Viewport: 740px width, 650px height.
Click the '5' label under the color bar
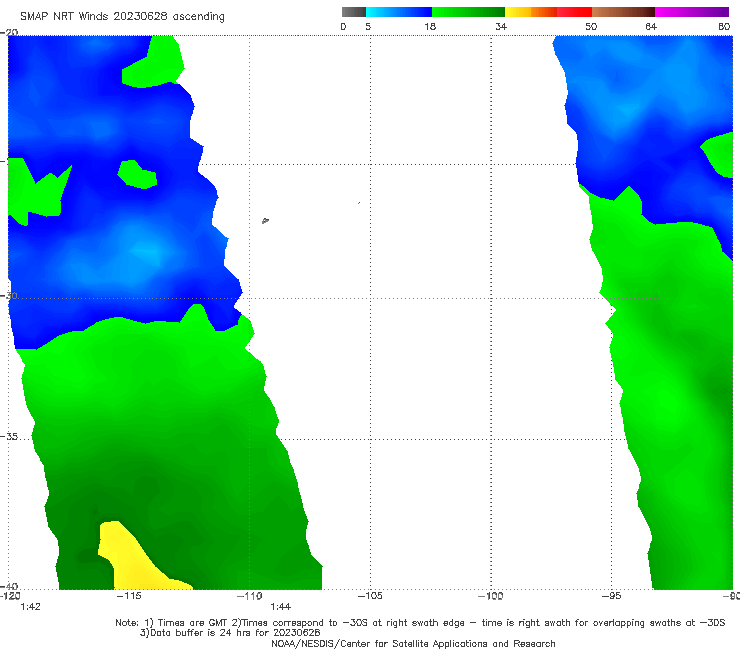368,27
